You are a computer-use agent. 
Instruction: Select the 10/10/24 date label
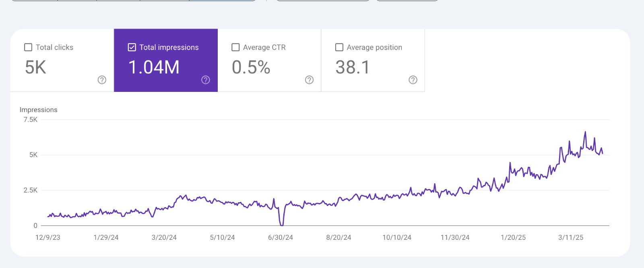(x=397, y=237)
